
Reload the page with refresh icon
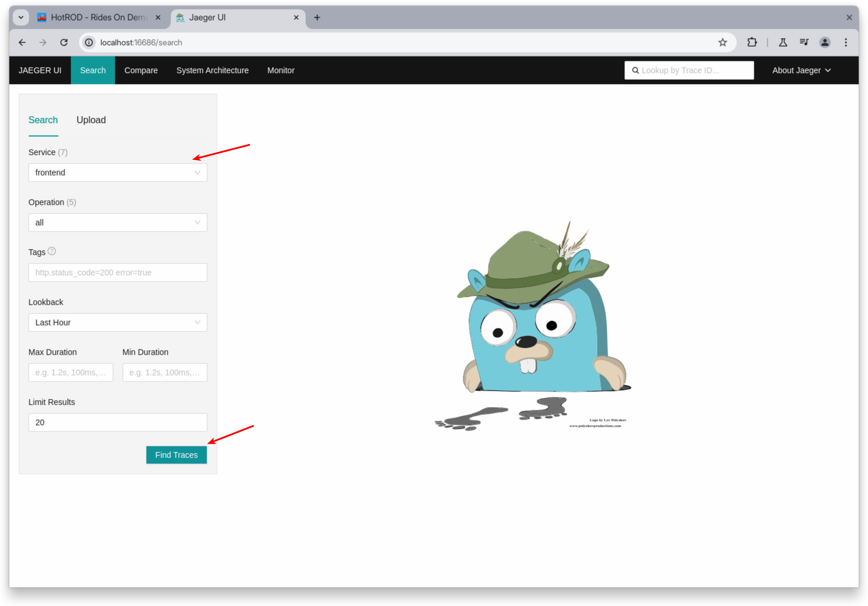(x=64, y=42)
